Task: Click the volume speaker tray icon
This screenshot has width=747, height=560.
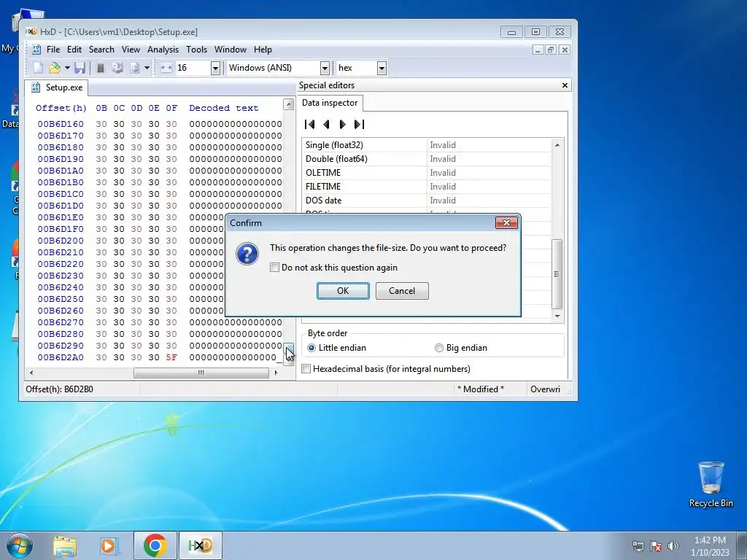Action: point(673,545)
